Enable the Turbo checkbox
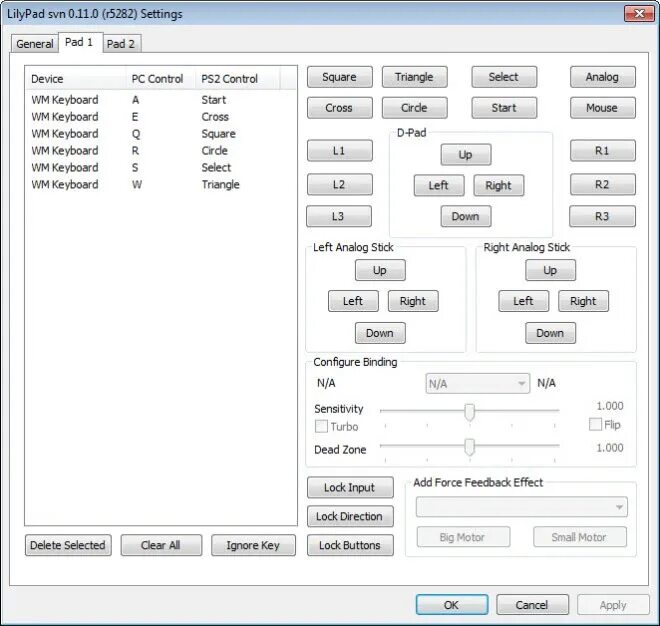This screenshot has width=660, height=626. click(321, 426)
